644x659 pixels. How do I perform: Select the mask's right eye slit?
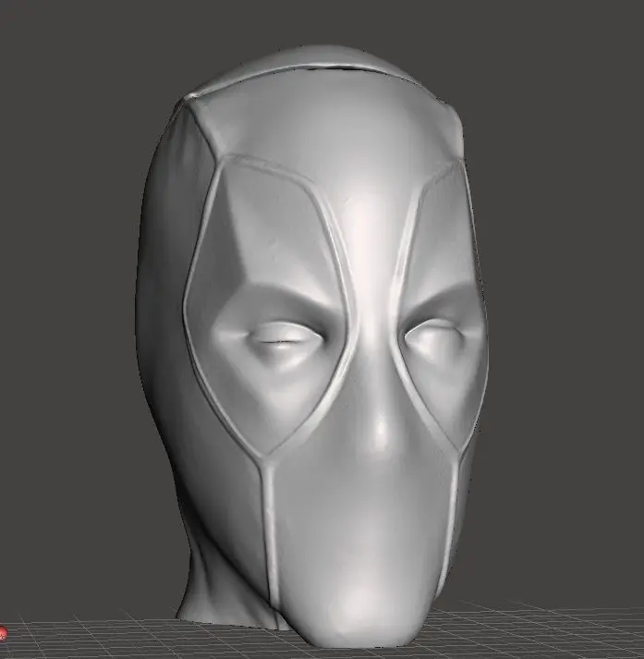point(436,339)
